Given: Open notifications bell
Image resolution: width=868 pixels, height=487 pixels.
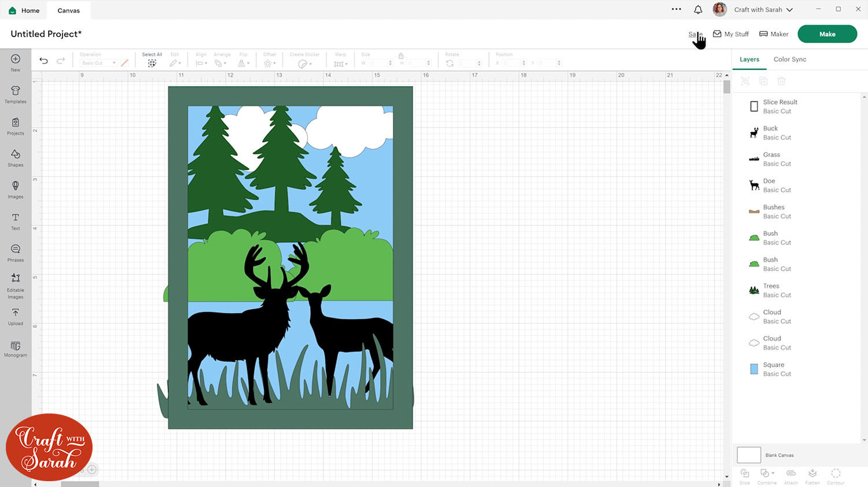Looking at the screenshot, I should pyautogui.click(x=698, y=10).
